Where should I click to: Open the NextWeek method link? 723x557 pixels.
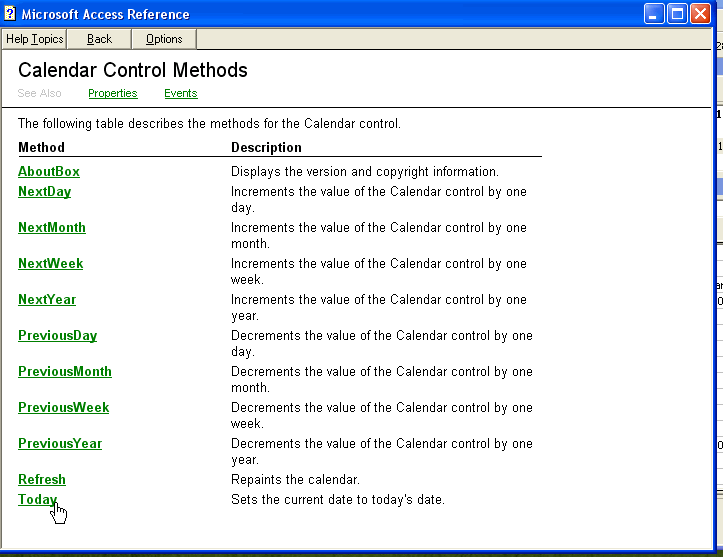click(51, 264)
